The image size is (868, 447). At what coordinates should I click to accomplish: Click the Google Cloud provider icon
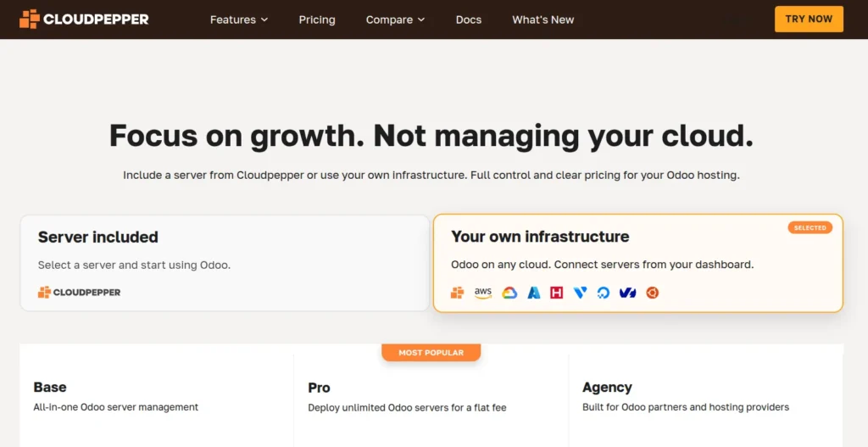[x=509, y=293]
